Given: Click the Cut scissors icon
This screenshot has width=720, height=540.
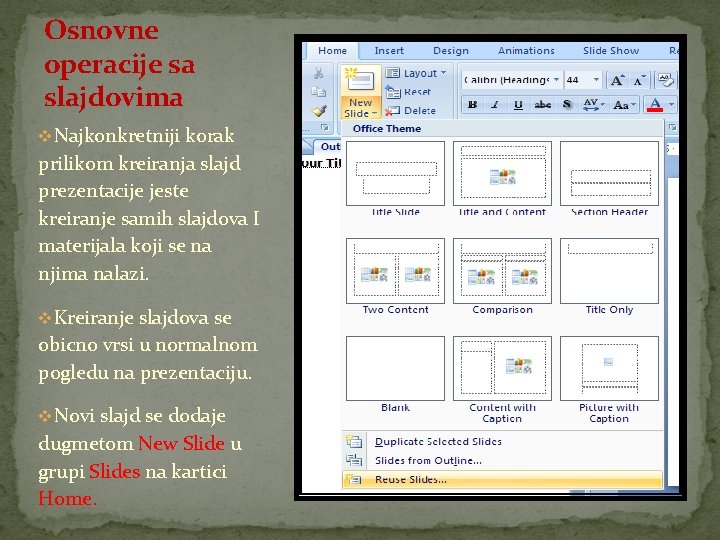Looking at the screenshot, I should pos(318,73).
